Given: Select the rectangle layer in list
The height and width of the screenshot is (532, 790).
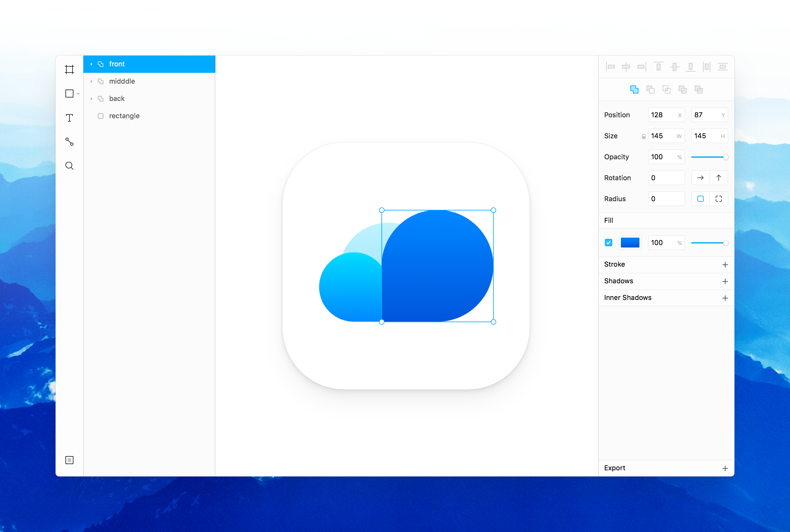Looking at the screenshot, I should pyautogui.click(x=124, y=116).
